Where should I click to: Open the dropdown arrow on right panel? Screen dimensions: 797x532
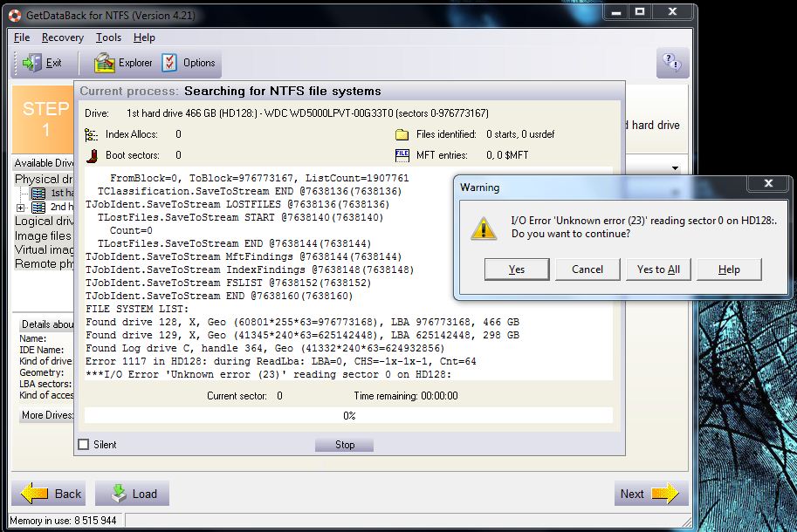point(675,168)
